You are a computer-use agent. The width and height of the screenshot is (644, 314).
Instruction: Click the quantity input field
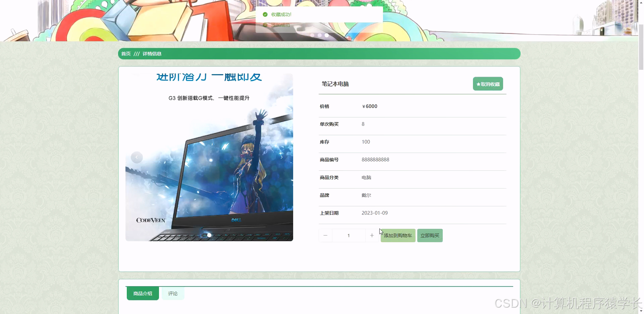(x=348, y=235)
